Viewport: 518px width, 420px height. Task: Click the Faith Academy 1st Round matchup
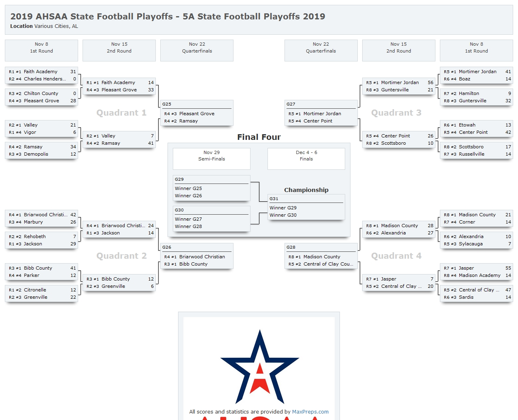pyautogui.click(x=41, y=75)
